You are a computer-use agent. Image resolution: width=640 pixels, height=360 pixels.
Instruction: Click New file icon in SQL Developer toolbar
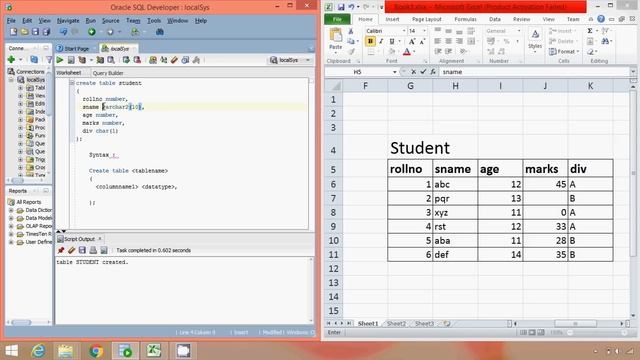13,32
